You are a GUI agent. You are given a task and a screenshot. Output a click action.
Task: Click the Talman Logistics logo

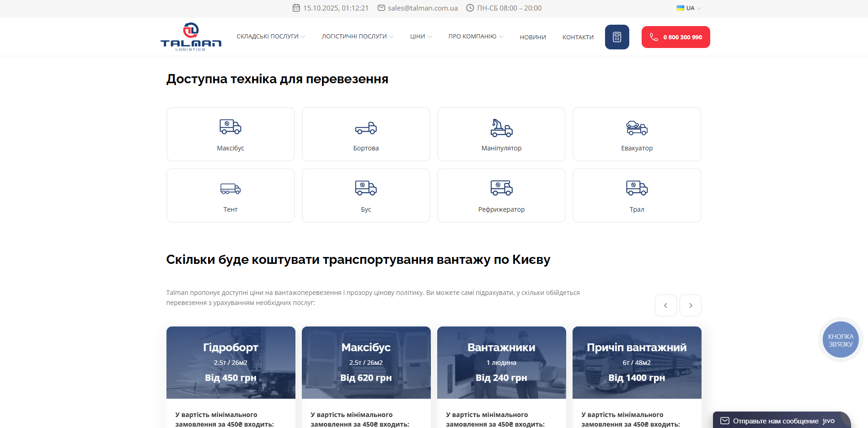pos(191,37)
